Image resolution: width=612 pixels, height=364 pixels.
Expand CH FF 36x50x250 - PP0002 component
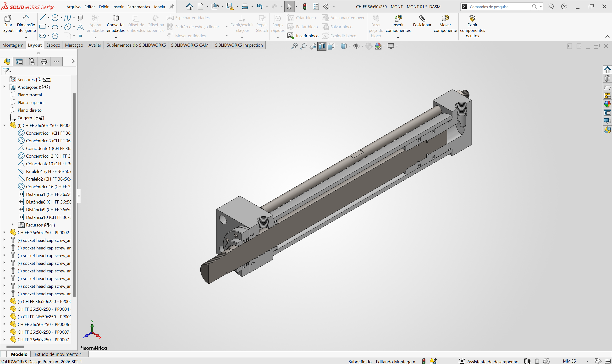click(x=4, y=232)
